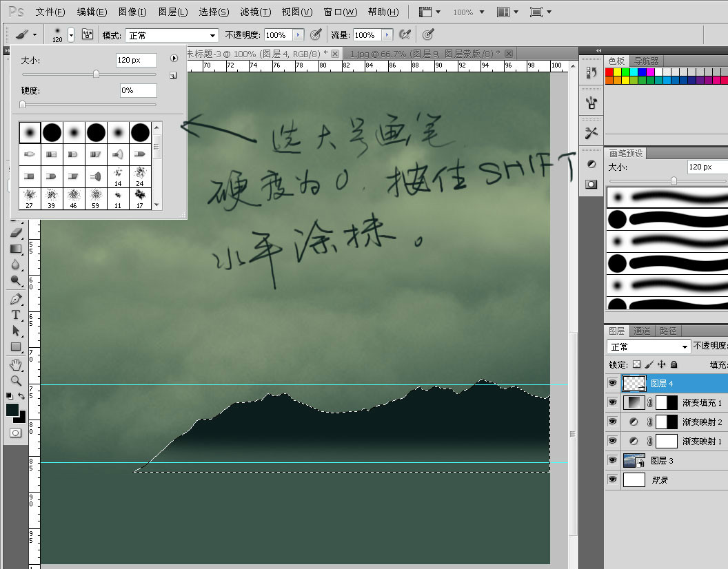
Task: Select the Pen tool
Action: pos(16,298)
